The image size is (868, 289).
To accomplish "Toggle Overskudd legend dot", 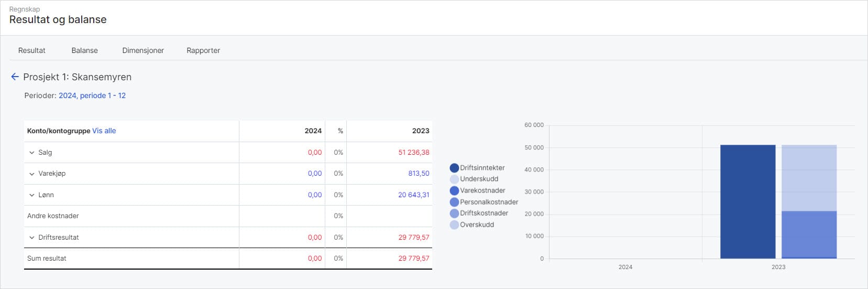I will (x=454, y=225).
